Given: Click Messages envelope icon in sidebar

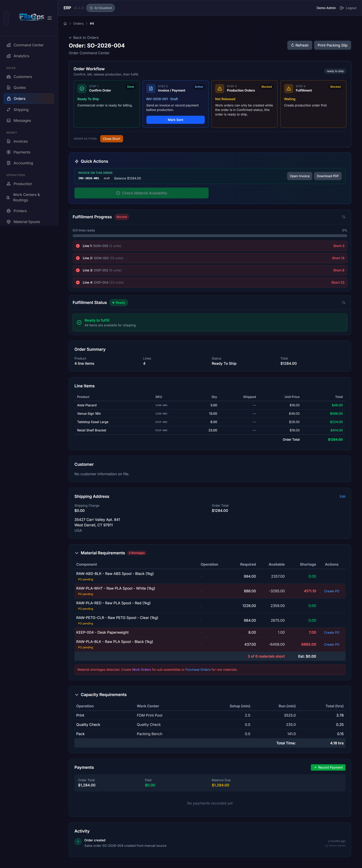Looking at the screenshot, I should click(9, 121).
